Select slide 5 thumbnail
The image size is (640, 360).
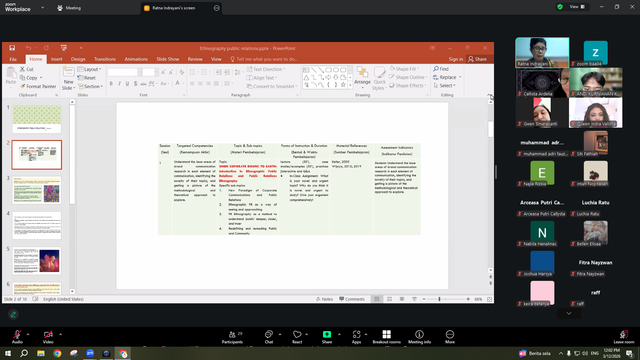coord(37,260)
